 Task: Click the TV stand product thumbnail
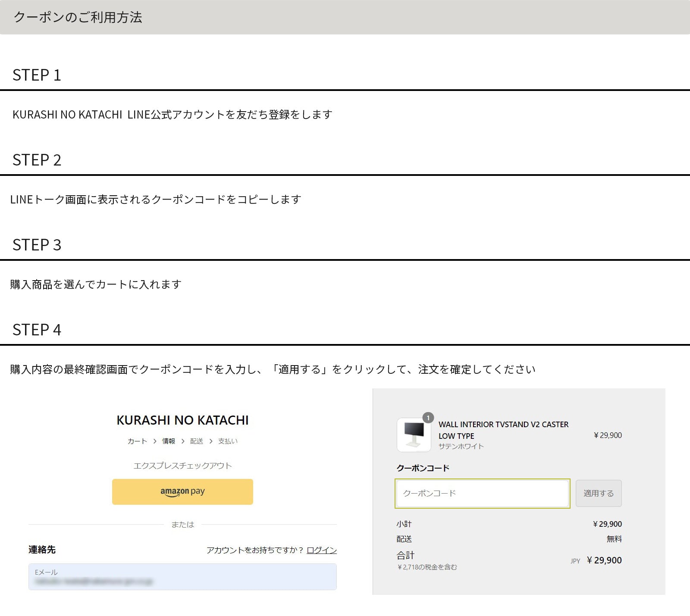pos(414,435)
